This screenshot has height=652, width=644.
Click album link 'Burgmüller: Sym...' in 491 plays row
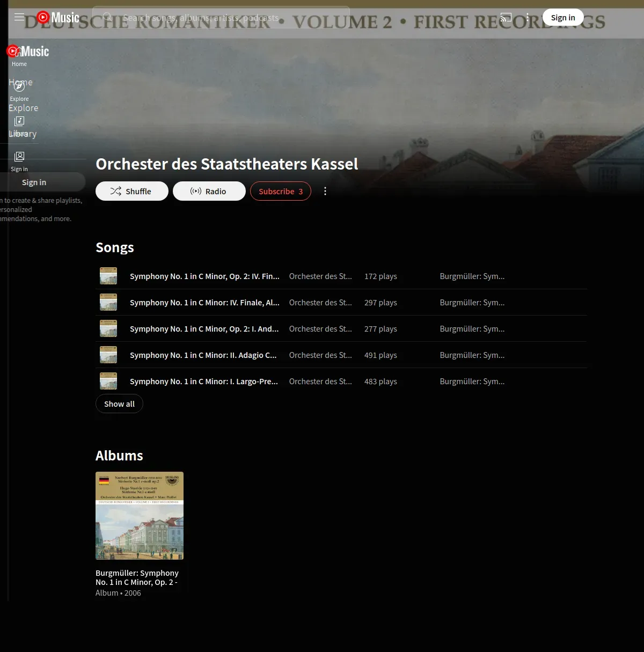click(x=472, y=355)
